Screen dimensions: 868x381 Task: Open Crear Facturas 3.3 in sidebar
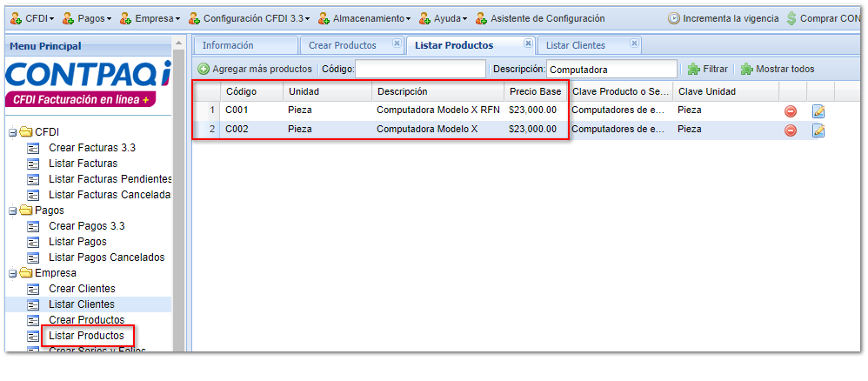[91, 148]
